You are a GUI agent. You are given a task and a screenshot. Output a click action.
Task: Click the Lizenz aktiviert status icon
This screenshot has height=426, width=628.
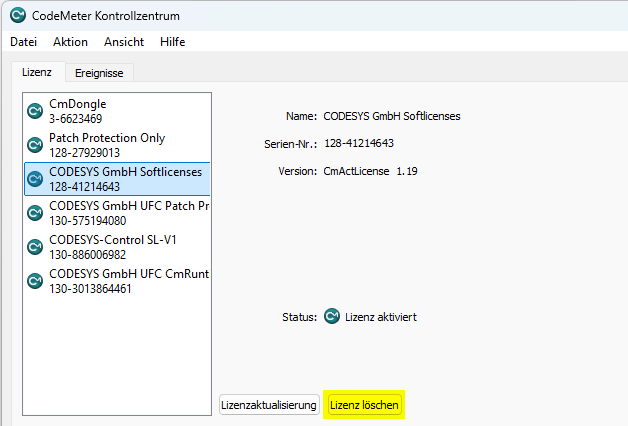pyautogui.click(x=332, y=317)
